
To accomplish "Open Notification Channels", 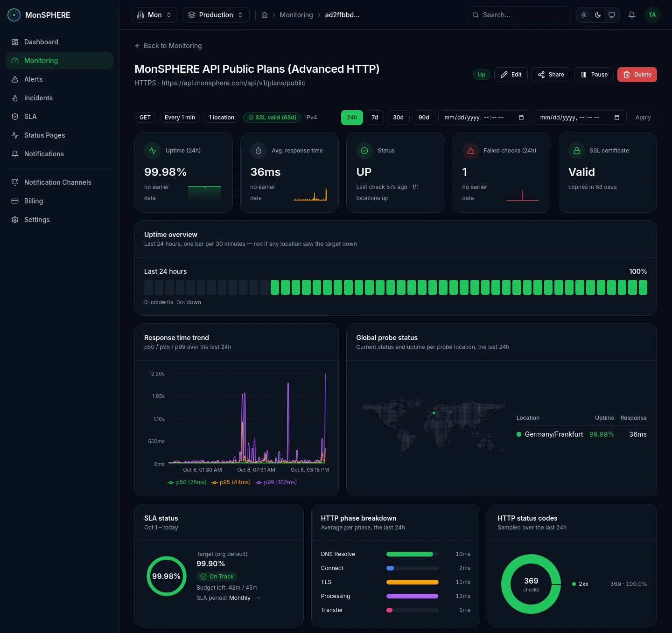I will [59, 182].
